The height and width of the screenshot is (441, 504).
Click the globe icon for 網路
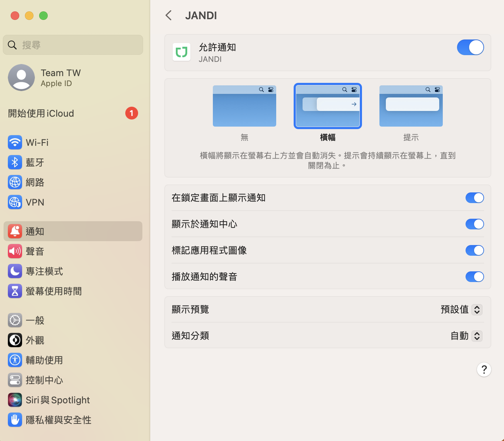[15, 182]
